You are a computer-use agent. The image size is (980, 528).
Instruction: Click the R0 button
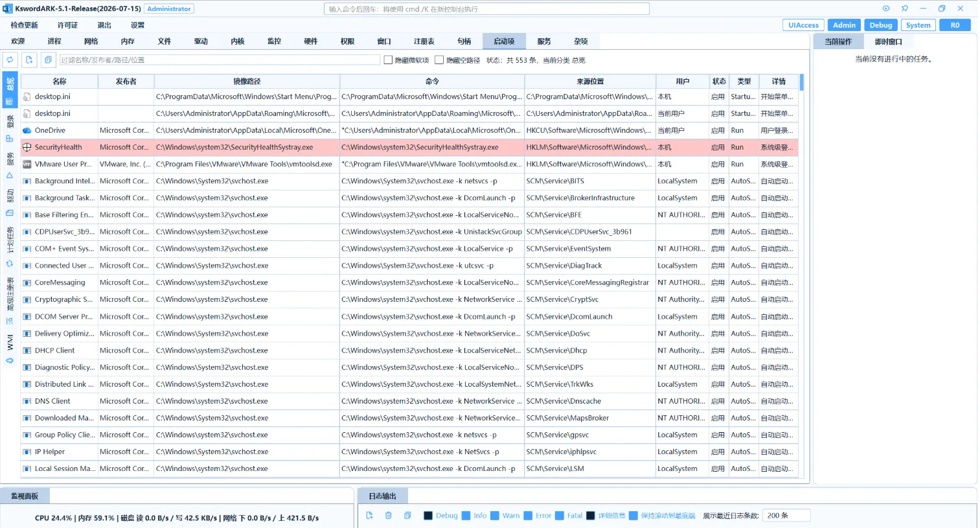tap(955, 25)
